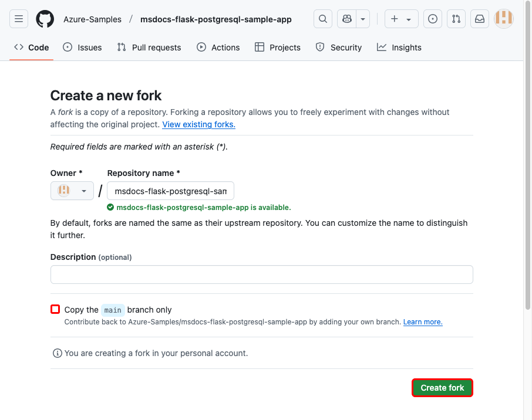Expand the Copilot dropdown arrow
Screen dimensions: 532x420
point(362,18)
